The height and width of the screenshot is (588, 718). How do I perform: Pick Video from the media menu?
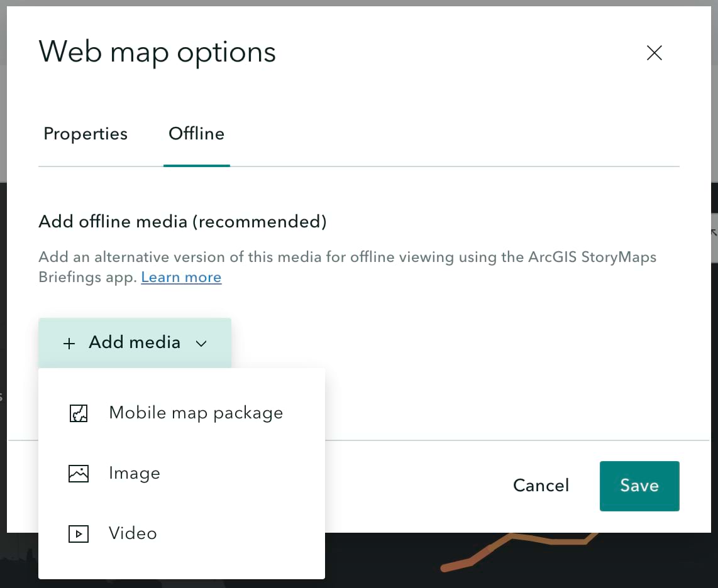click(x=133, y=533)
